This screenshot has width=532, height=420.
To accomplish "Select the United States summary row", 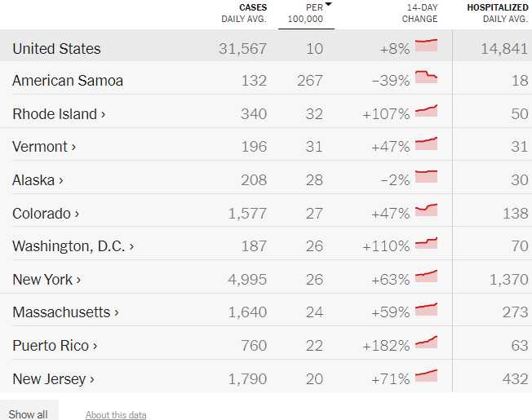I will [x=57, y=48].
